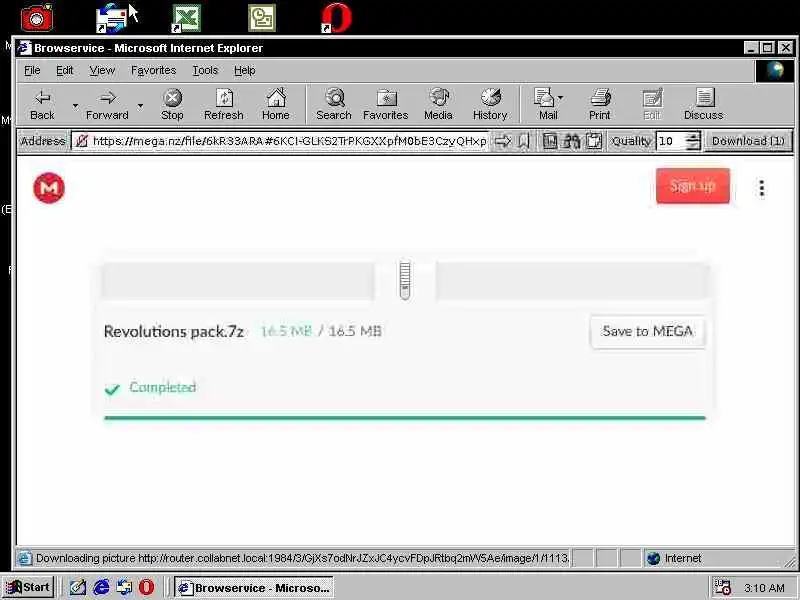Image resolution: width=800 pixels, height=600 pixels.
Task: Print the current page
Action: click(600, 105)
